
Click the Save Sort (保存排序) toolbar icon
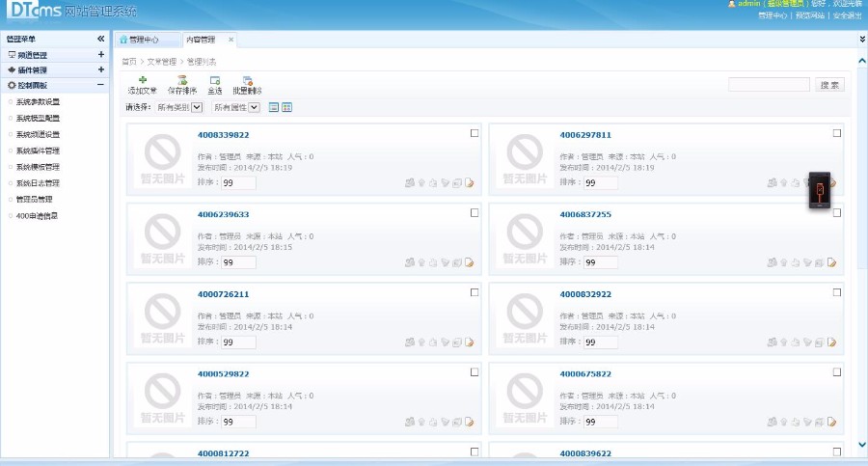pyautogui.click(x=182, y=80)
